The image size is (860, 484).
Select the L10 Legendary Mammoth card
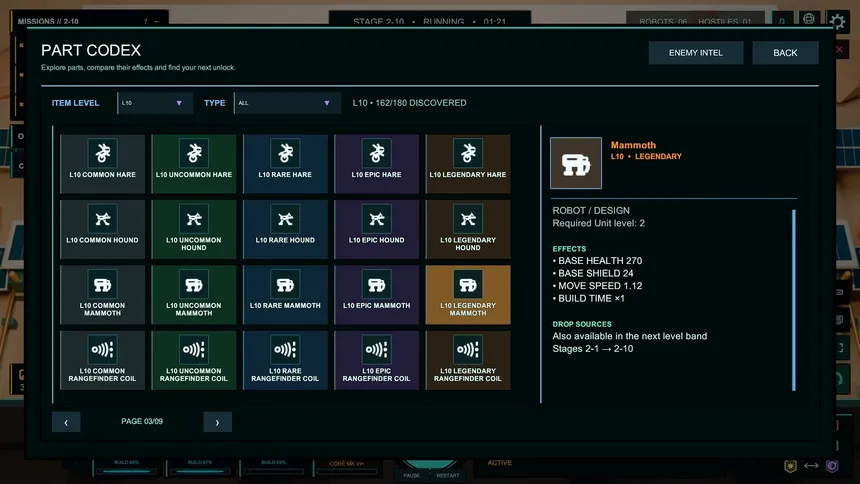468,295
